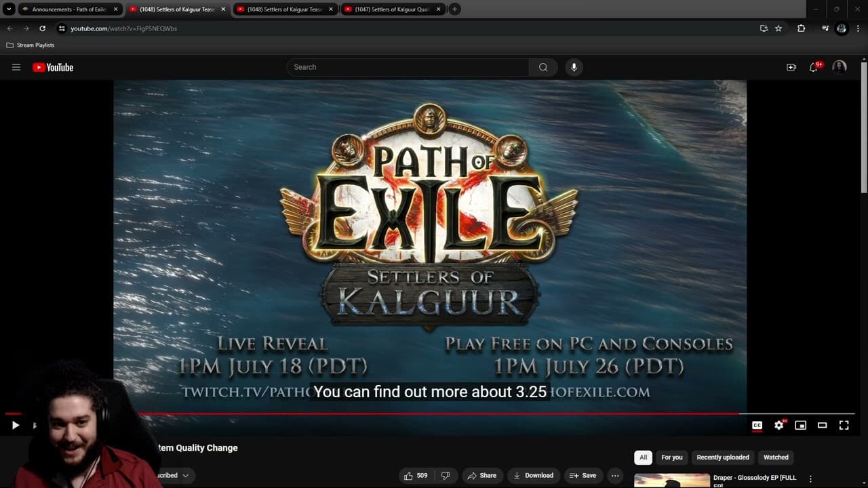Enable closed captions on the video
This screenshot has width=868, height=488.
[756, 425]
